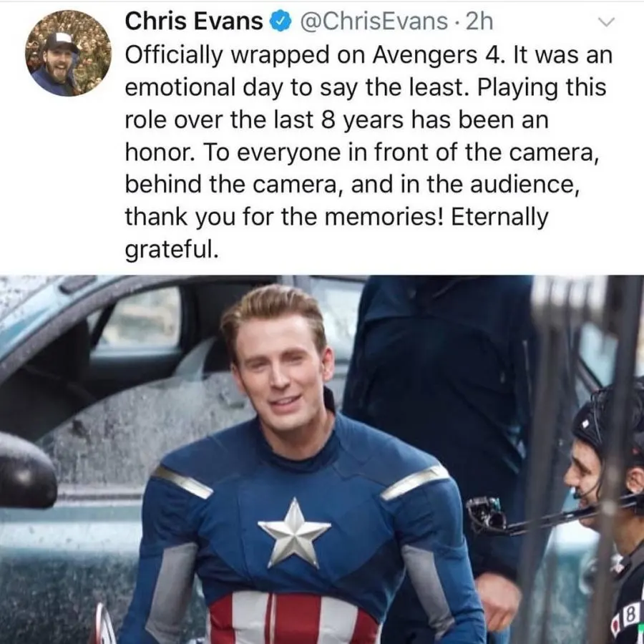Click the blue verified badge icon

point(281,22)
